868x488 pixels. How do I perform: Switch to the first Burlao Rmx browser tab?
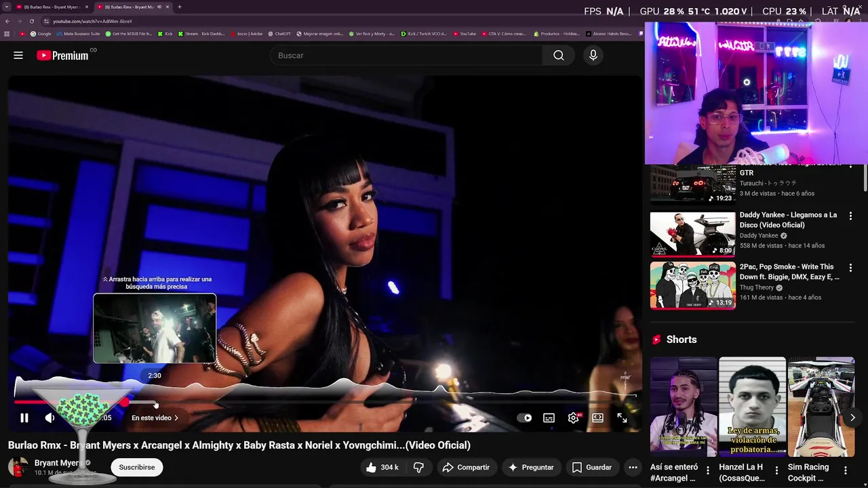point(53,7)
